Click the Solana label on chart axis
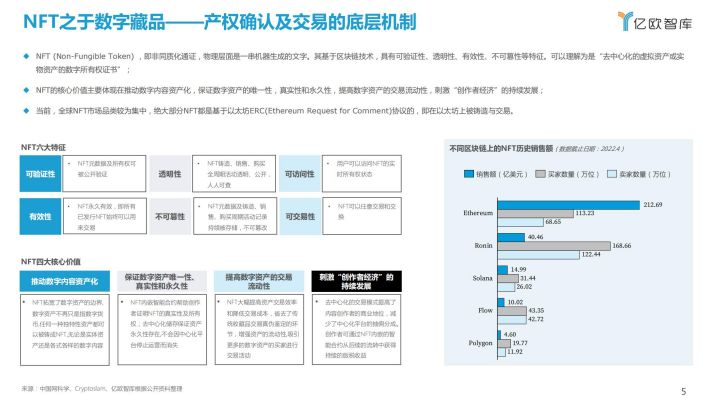The image size is (710, 399). [x=482, y=278]
